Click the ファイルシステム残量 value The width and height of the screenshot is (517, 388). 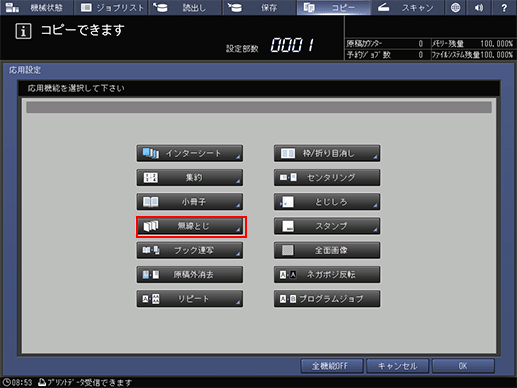[497, 54]
